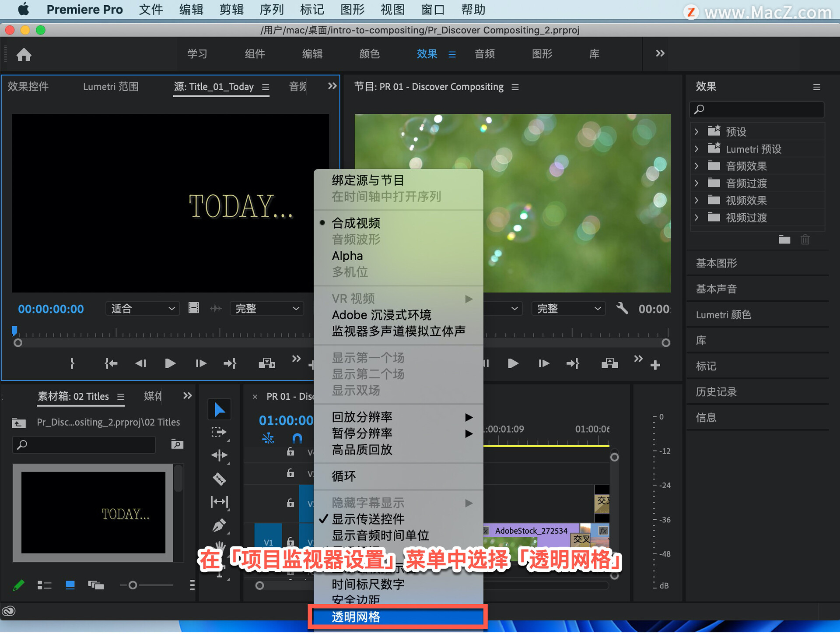Screen dimensions: 840x634
Task: Switch bin to icon view
Action: [70, 585]
